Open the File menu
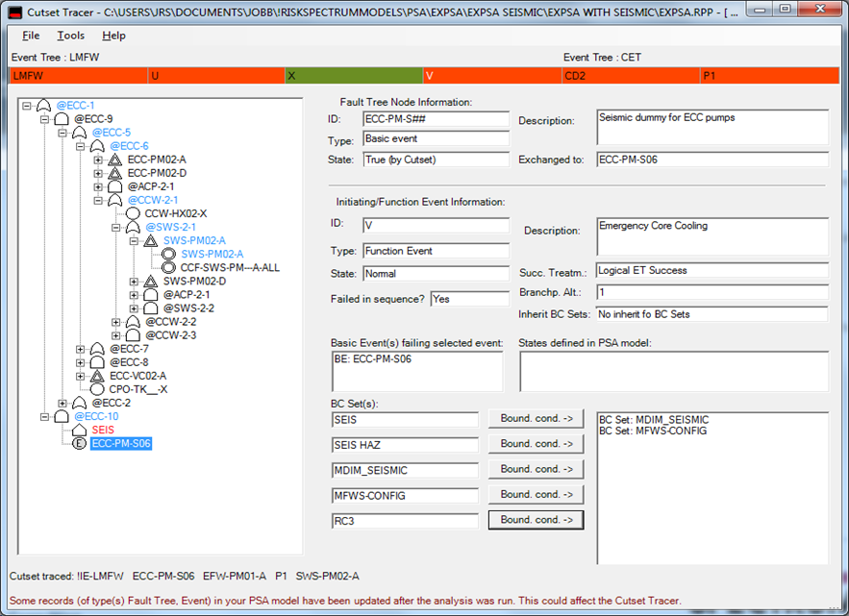The height and width of the screenshot is (616, 849). [x=31, y=36]
